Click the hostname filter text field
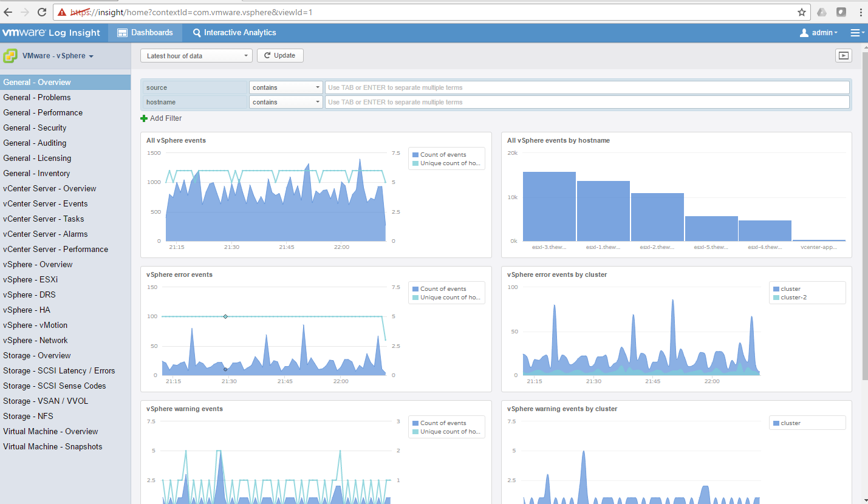The image size is (868, 504). point(587,102)
